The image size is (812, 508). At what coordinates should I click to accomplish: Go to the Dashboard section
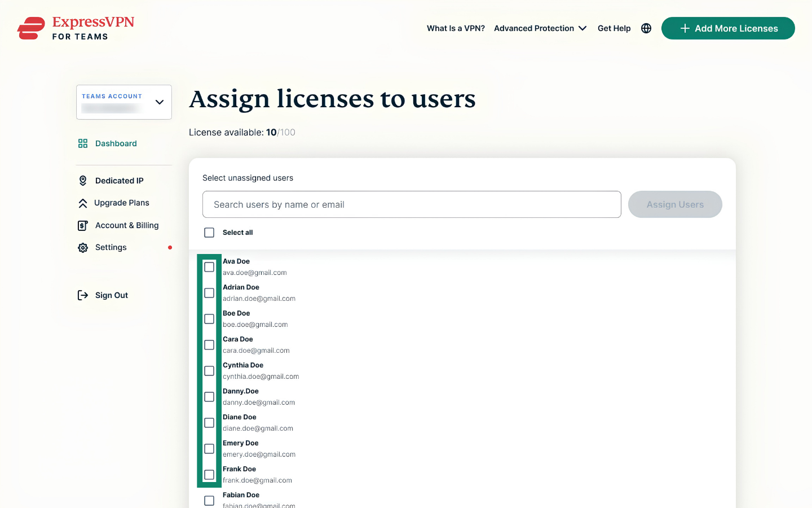pyautogui.click(x=116, y=143)
